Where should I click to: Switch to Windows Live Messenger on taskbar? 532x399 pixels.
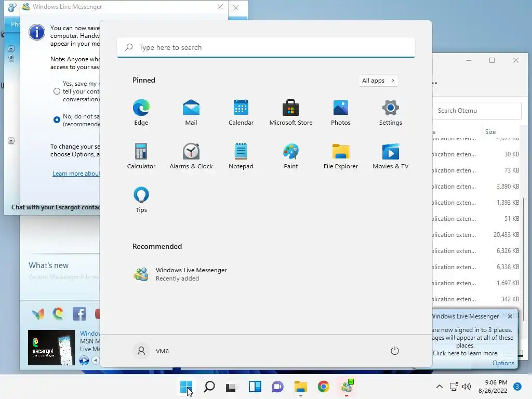(347, 387)
